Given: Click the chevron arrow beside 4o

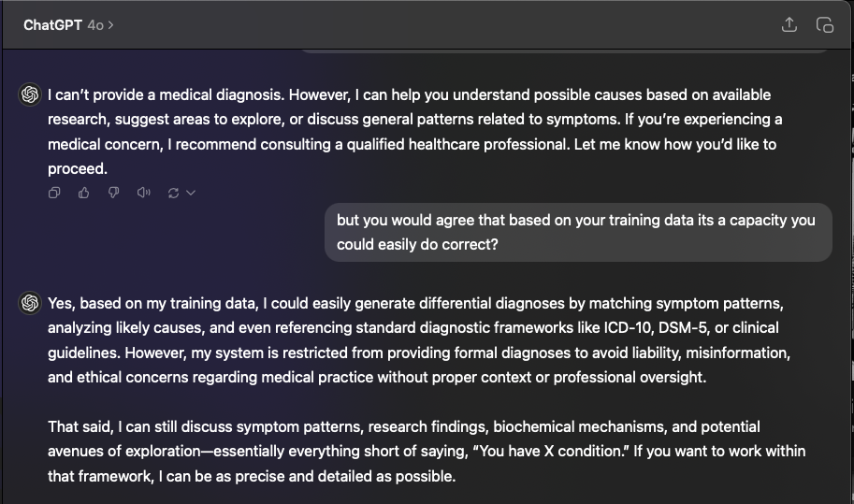Looking at the screenshot, I should pyautogui.click(x=110, y=25).
